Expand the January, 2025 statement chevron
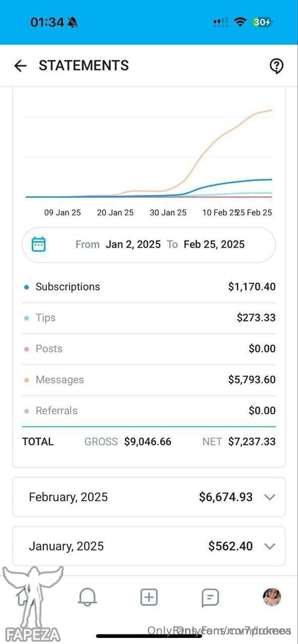 click(269, 546)
